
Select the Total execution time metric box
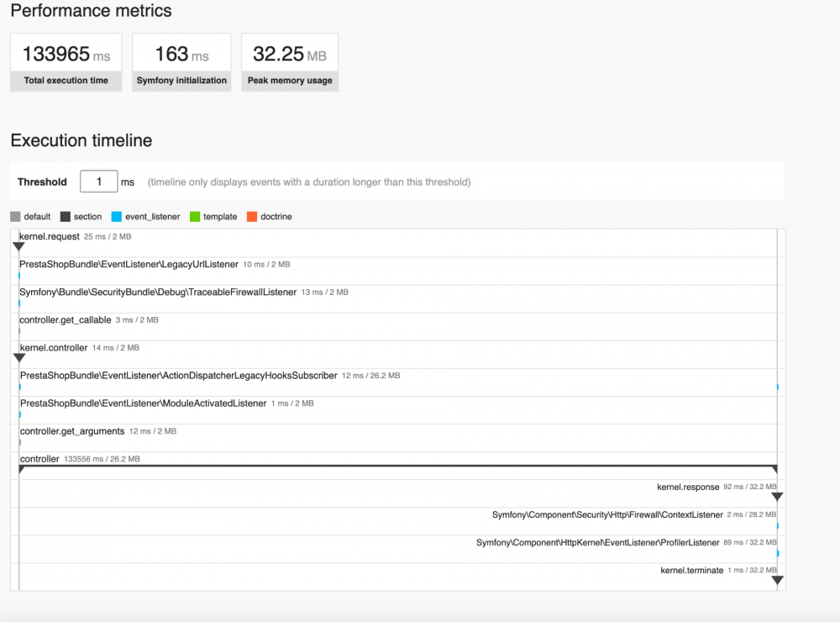click(x=66, y=62)
